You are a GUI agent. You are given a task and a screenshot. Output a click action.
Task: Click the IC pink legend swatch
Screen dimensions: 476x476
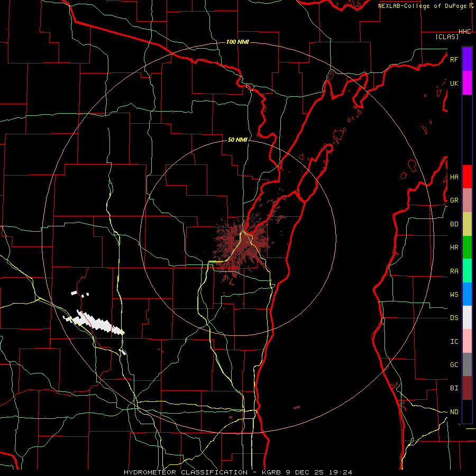[467, 341]
